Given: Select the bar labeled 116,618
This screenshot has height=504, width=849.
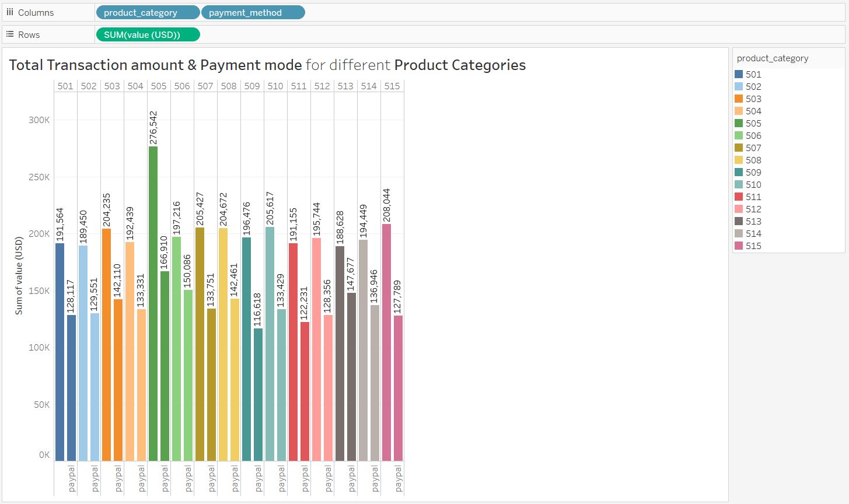Looking at the screenshot, I should point(258,394).
